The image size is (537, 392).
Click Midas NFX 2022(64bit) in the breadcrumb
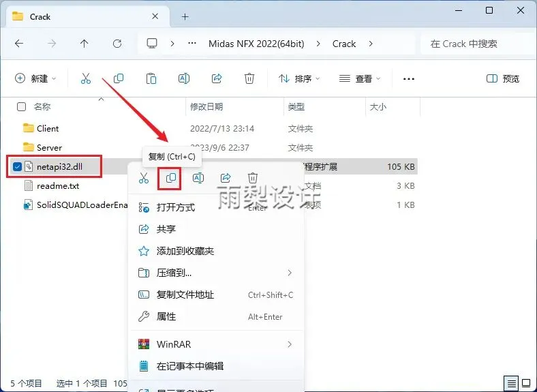coord(256,44)
